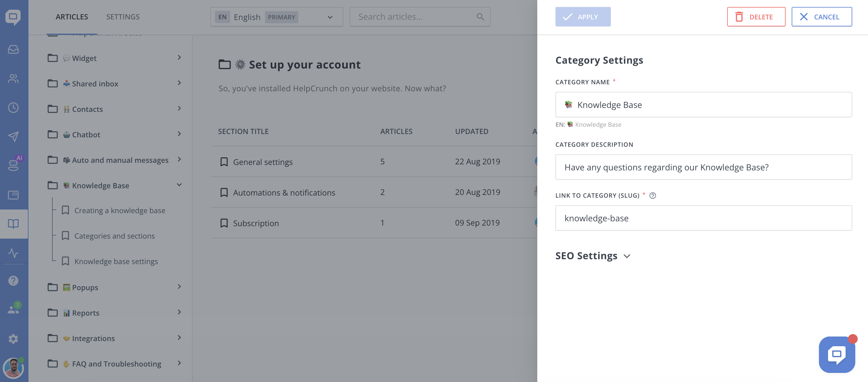Open the Contacts people icon in sidebar

click(x=14, y=79)
